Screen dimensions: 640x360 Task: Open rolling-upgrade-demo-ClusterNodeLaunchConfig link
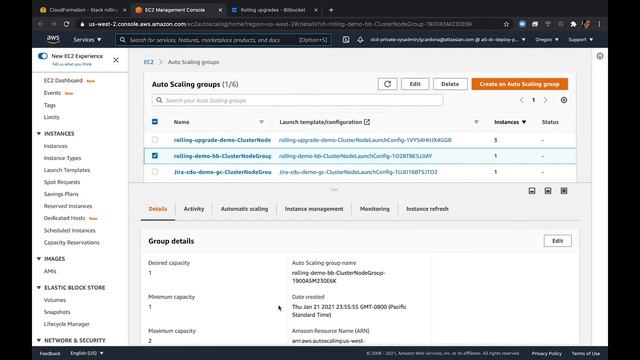[x=365, y=140]
